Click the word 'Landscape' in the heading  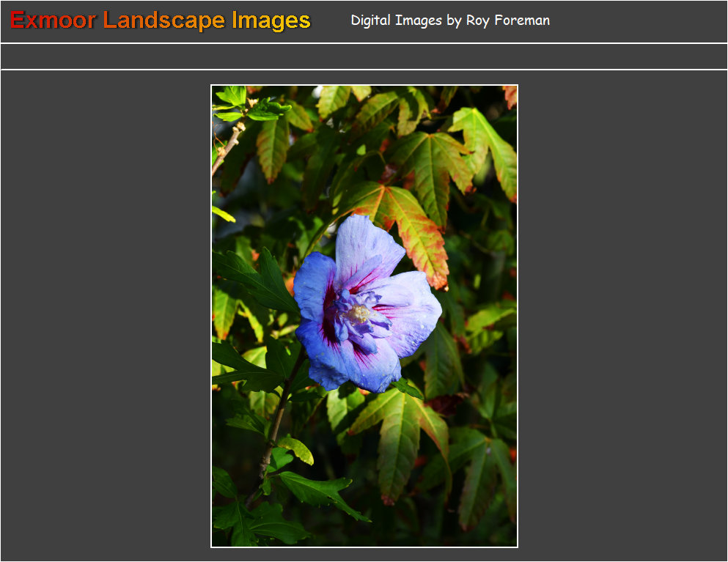164,21
